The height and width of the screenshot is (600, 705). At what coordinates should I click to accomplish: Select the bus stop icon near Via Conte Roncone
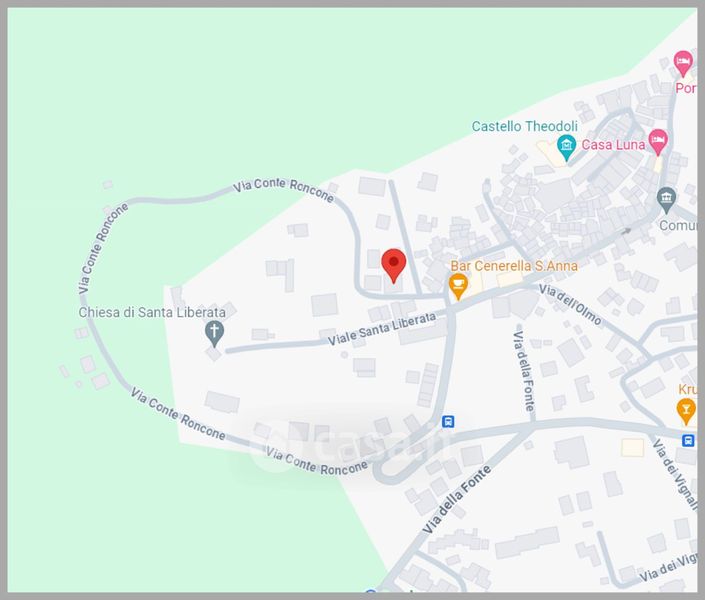(x=448, y=421)
